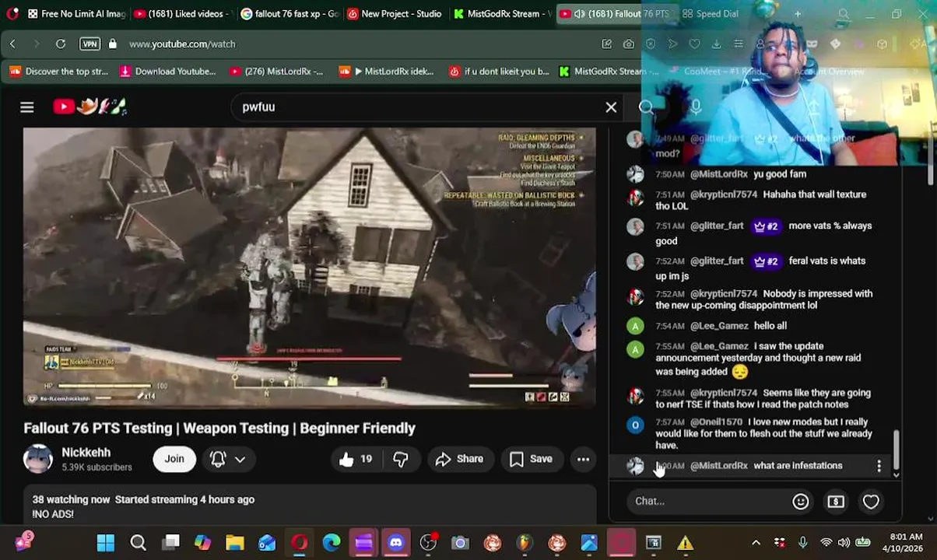Open if u dont likeit you b... bookmark
Image resolution: width=937 pixels, height=560 pixels.
tap(499, 72)
